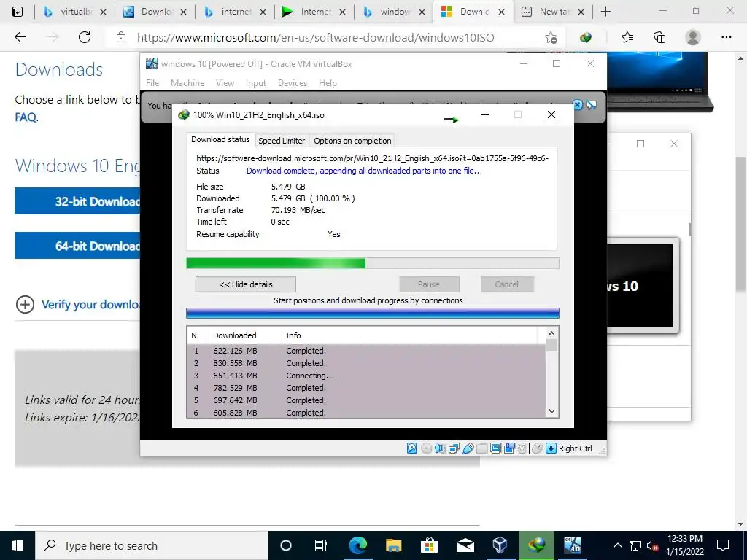Screen dimensions: 747x560
Task: Switch to Options on completion tab
Action: (352, 141)
